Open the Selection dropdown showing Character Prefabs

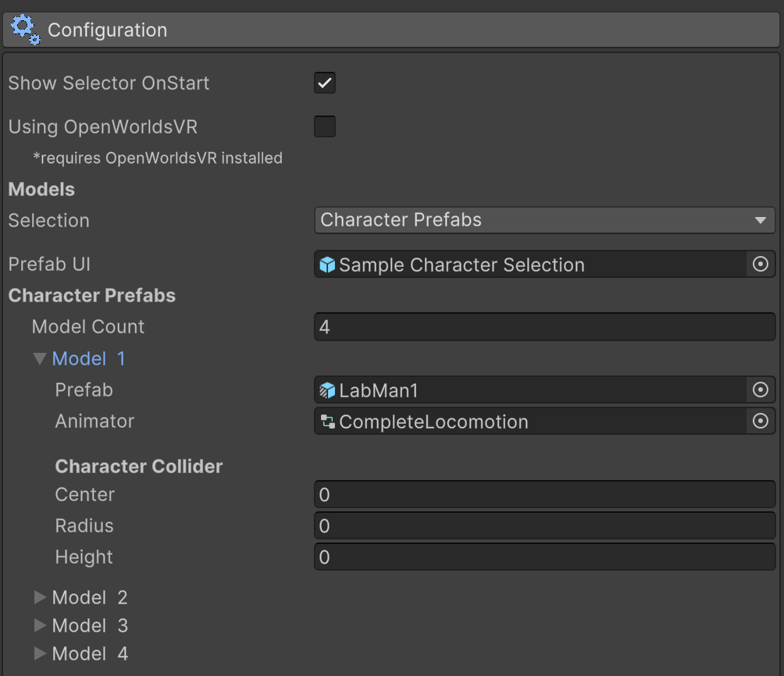point(544,220)
